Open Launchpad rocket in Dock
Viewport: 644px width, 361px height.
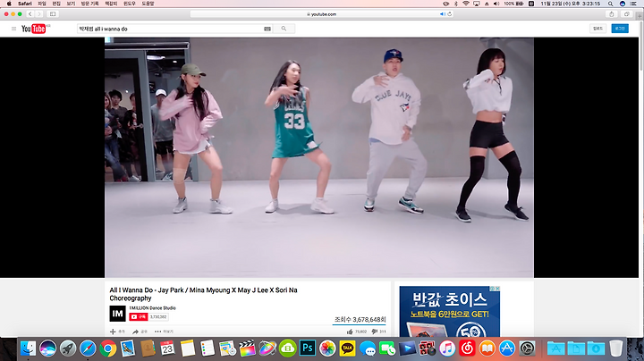pyautogui.click(x=68, y=348)
